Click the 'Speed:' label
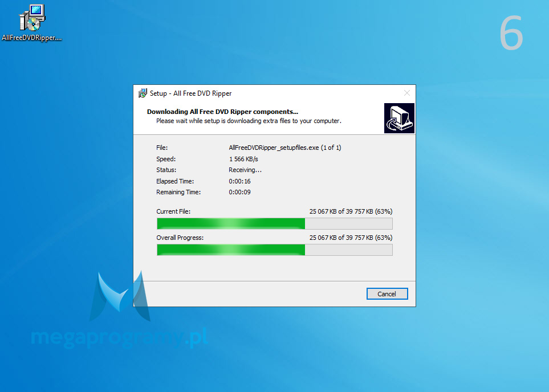Viewport: 549px width, 392px height. pos(166,159)
